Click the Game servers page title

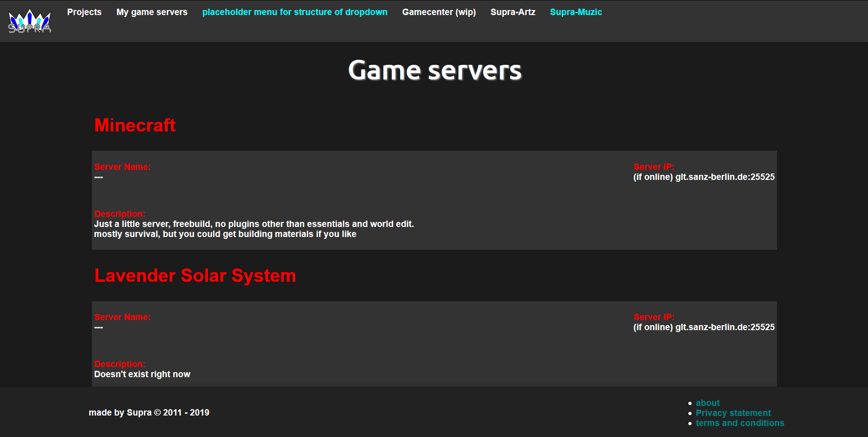tap(434, 71)
